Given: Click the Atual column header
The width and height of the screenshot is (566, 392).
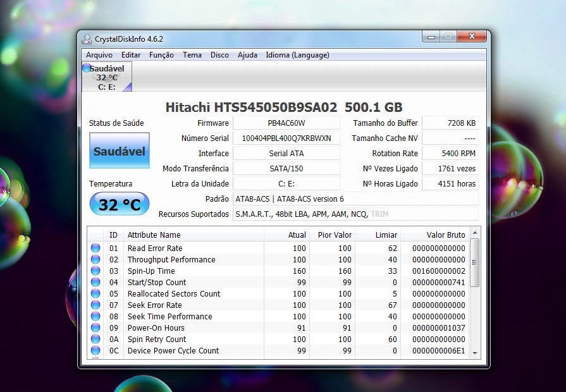Looking at the screenshot, I should click(286, 235).
